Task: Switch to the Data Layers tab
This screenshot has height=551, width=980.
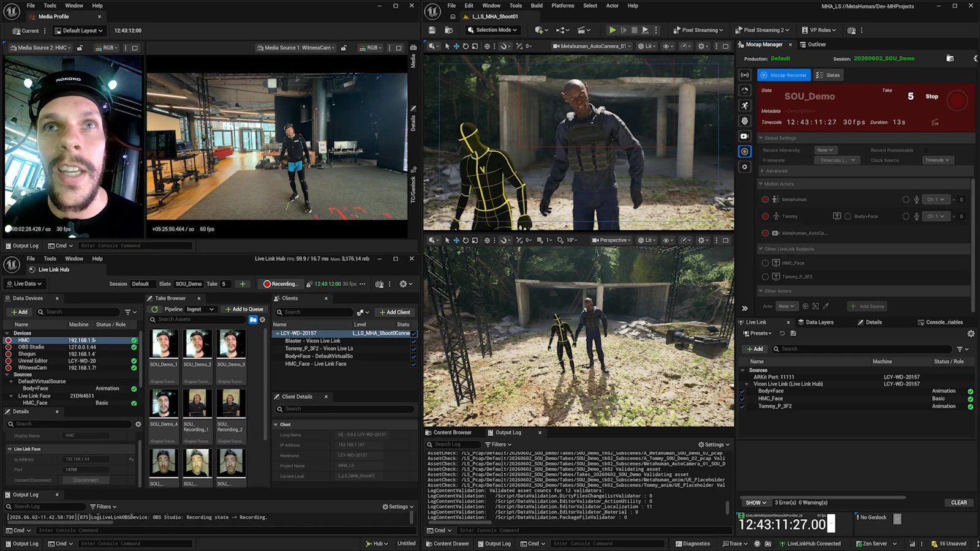Action: [815, 322]
